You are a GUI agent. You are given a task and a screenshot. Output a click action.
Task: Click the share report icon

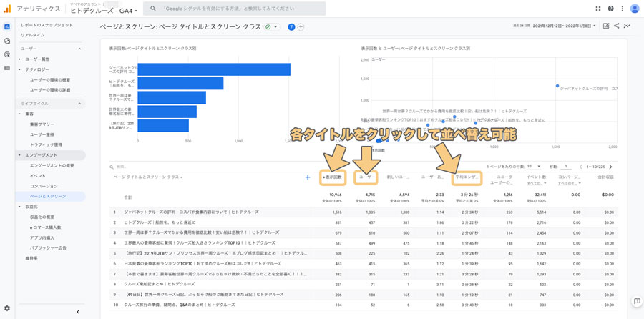pyautogui.click(x=617, y=26)
